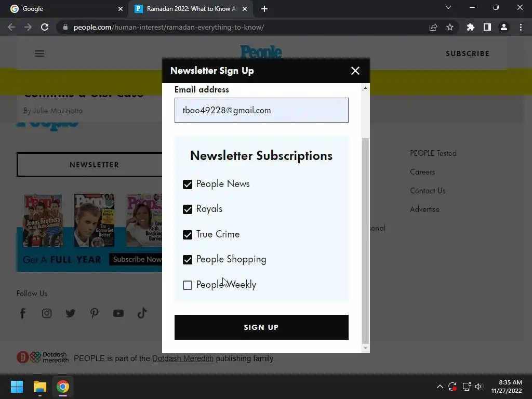The height and width of the screenshot is (399, 532).
Task: Click the Chrome taskbar icon
Action: coord(63,387)
